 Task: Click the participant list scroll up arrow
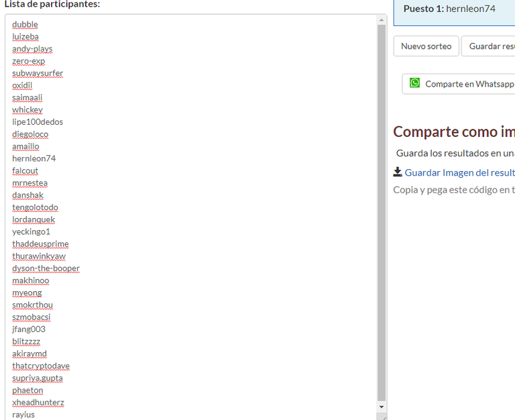382,20
